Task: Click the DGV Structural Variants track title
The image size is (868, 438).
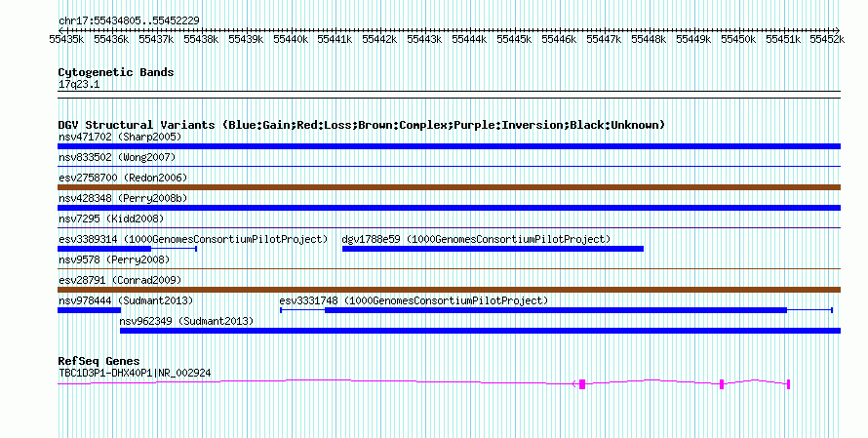Action: pyautogui.click(x=362, y=125)
